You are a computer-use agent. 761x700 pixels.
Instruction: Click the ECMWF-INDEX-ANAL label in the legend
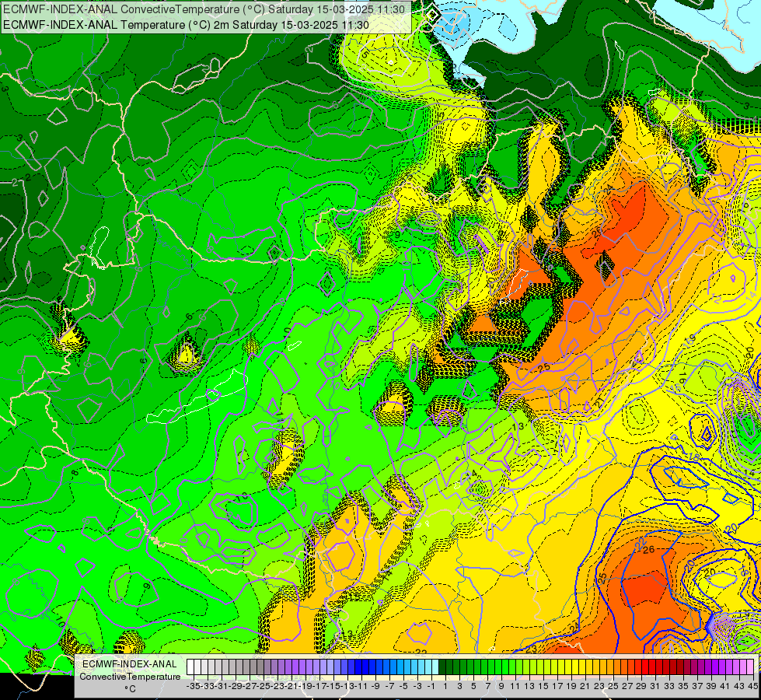(129, 664)
